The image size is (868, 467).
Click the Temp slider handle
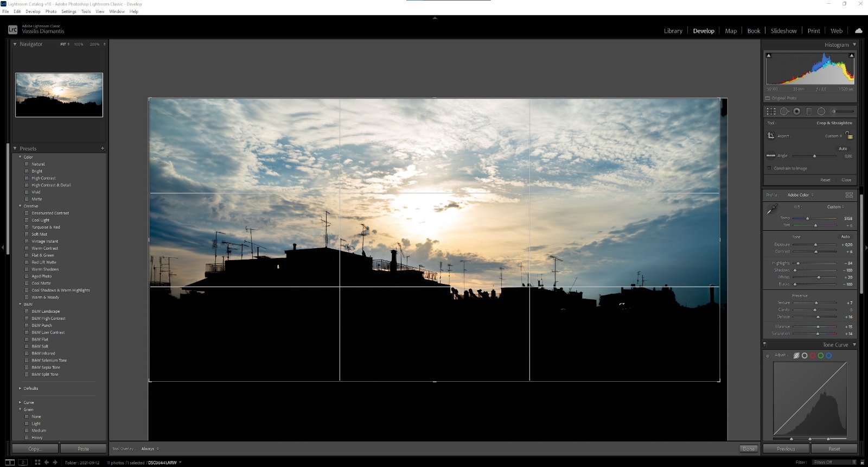(x=807, y=218)
